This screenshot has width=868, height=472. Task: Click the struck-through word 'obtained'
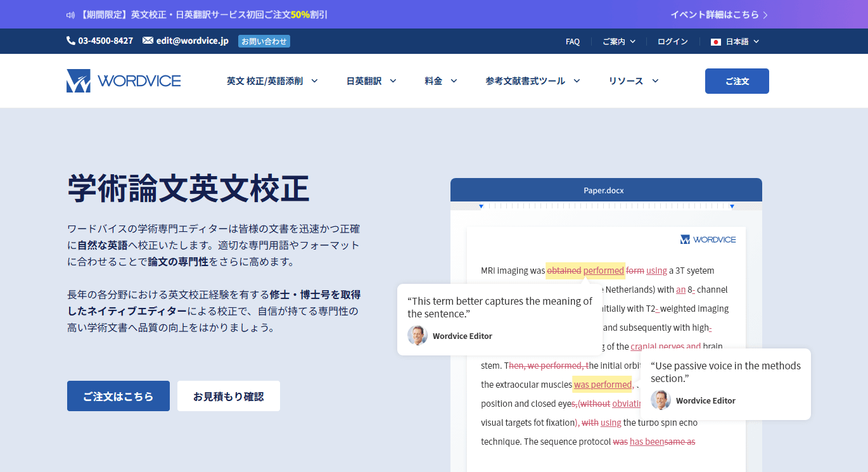(564, 271)
